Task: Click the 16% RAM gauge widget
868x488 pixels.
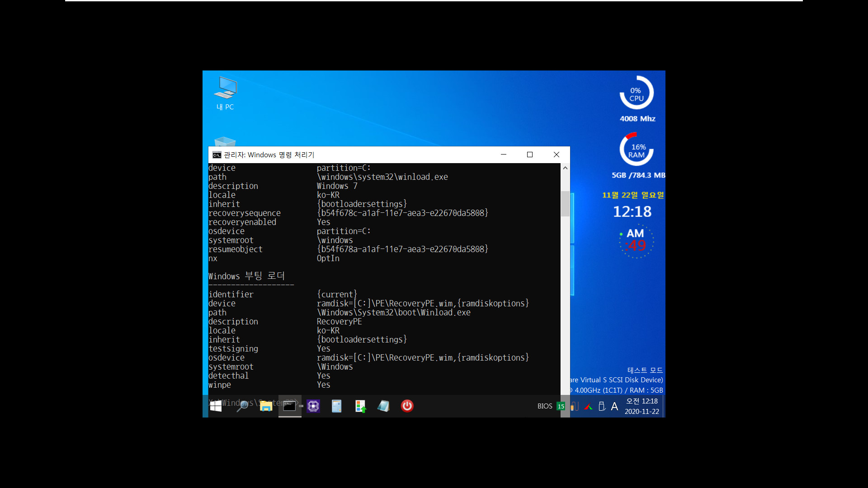Action: pyautogui.click(x=637, y=150)
